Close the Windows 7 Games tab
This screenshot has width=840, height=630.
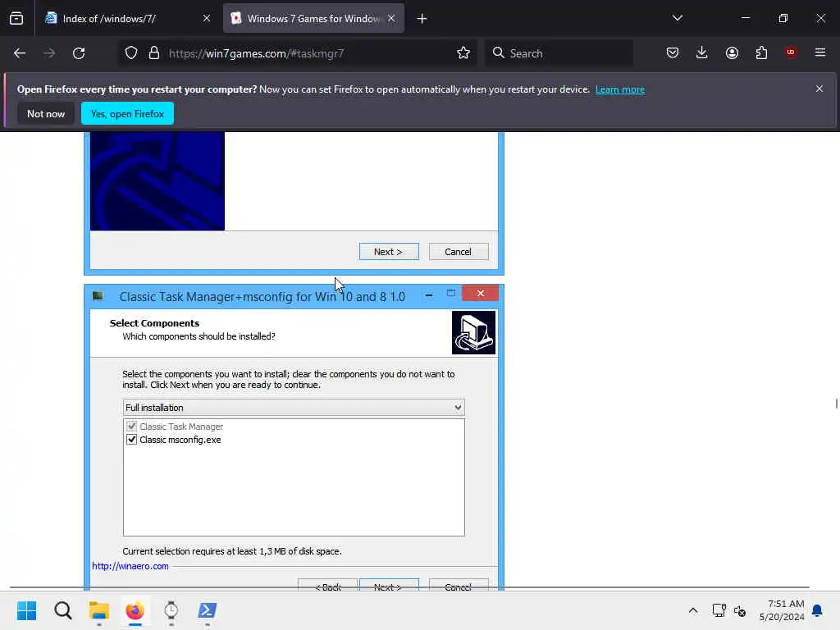(391, 19)
